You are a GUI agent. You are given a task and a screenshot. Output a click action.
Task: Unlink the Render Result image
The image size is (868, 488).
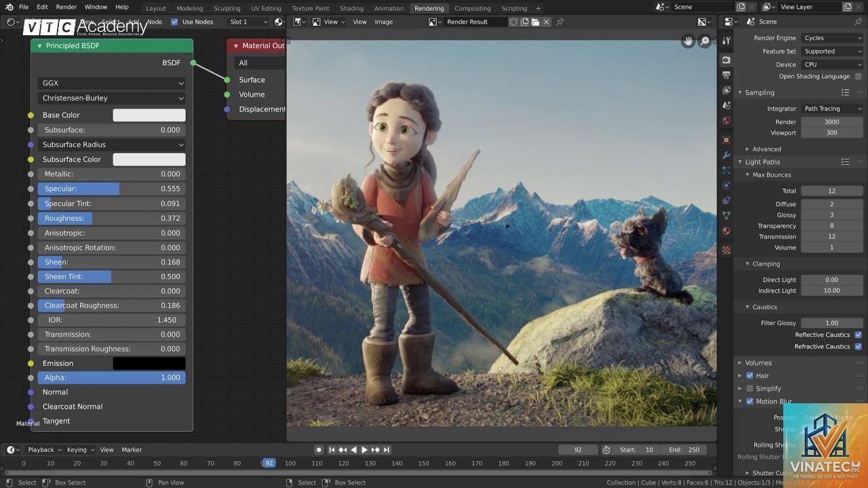click(547, 22)
